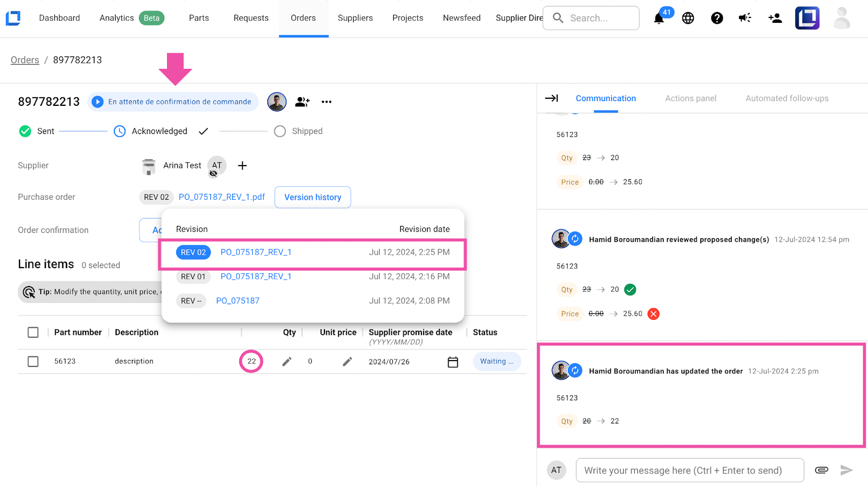Click the Orders breadcrumb link
Viewport: 868px width, 487px height.
[x=25, y=60]
